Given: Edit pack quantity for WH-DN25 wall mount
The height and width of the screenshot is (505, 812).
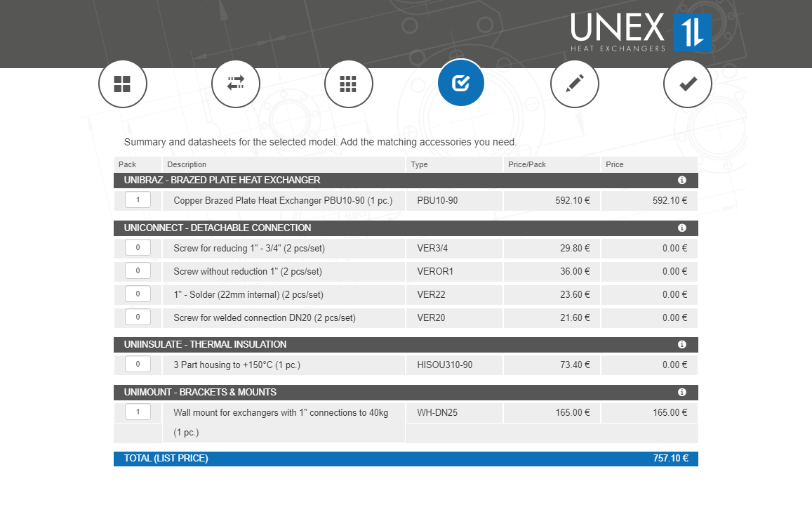Looking at the screenshot, I should pyautogui.click(x=138, y=412).
